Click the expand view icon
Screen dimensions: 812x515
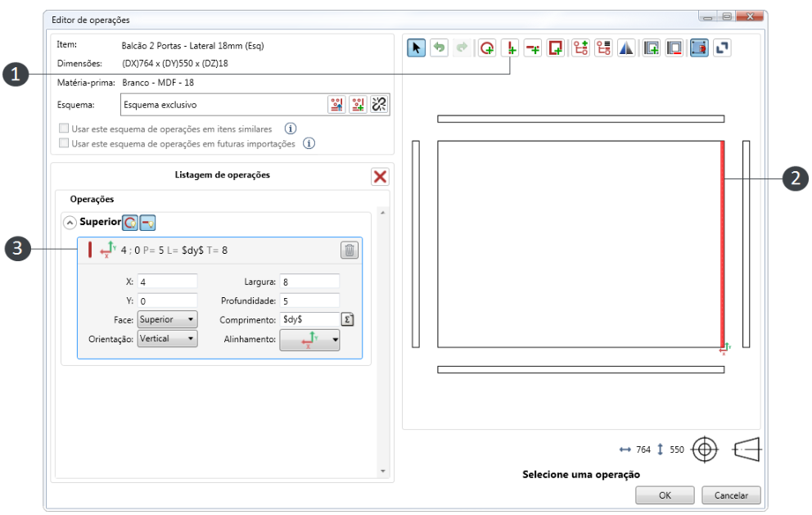coord(722,48)
